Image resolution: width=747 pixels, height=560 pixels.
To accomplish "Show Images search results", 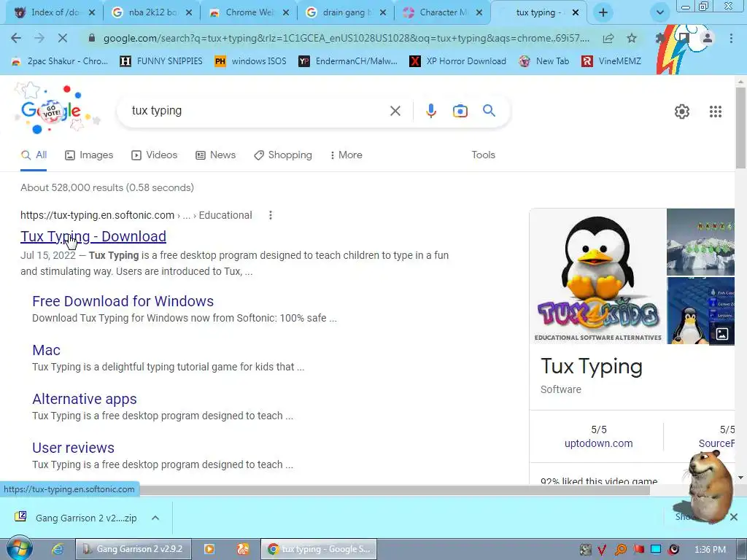I will (89, 155).
